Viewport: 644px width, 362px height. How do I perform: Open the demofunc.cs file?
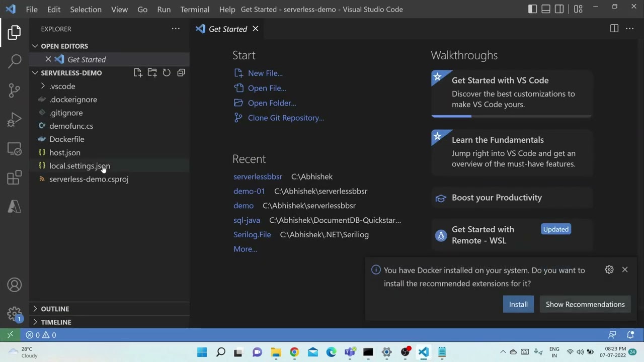[109, 126]
